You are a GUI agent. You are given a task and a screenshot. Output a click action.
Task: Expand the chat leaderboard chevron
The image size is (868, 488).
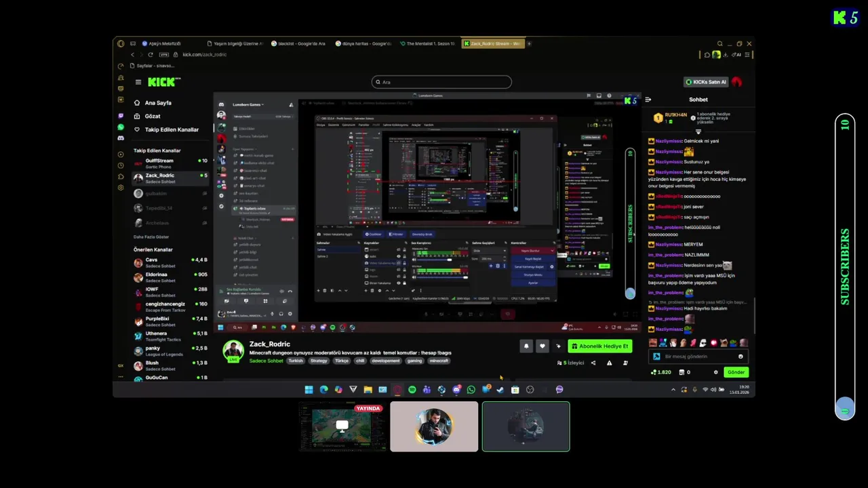point(698,133)
